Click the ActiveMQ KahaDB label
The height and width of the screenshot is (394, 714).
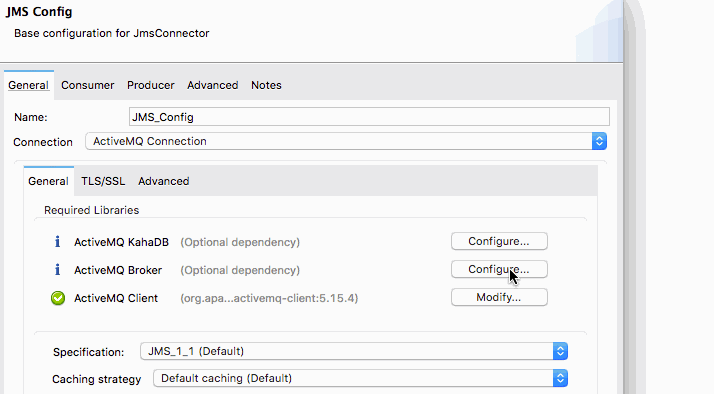point(121,242)
